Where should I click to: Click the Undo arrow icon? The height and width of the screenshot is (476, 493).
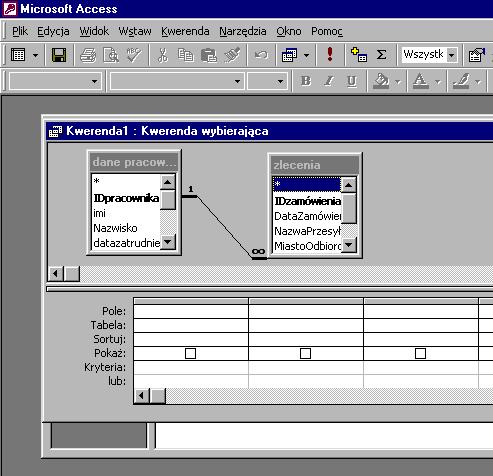click(261, 55)
